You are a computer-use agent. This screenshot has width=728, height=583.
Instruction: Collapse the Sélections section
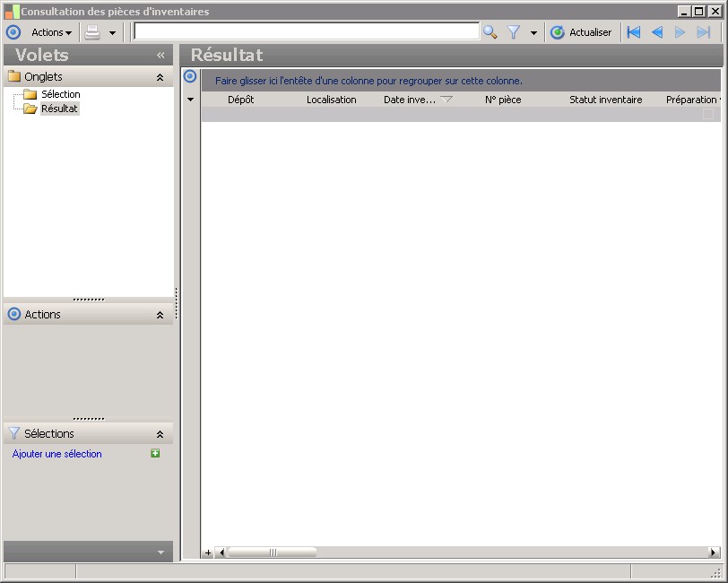(x=160, y=434)
